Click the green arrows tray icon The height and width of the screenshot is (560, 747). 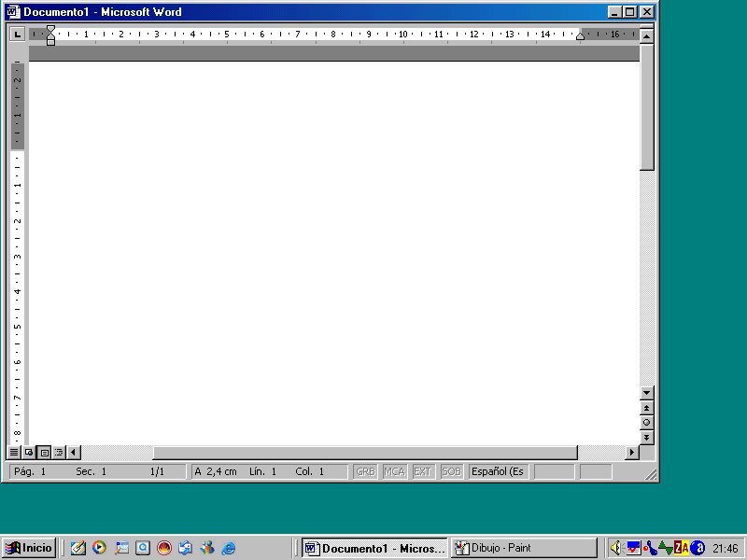(666, 548)
